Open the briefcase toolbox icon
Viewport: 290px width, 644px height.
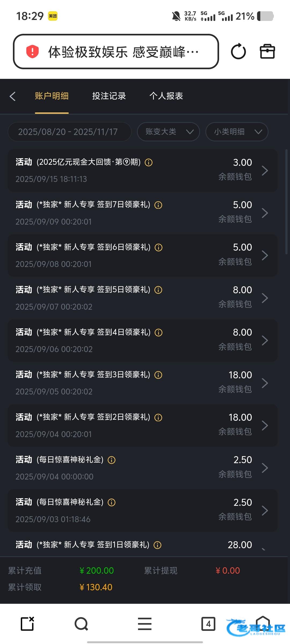pos(267,52)
